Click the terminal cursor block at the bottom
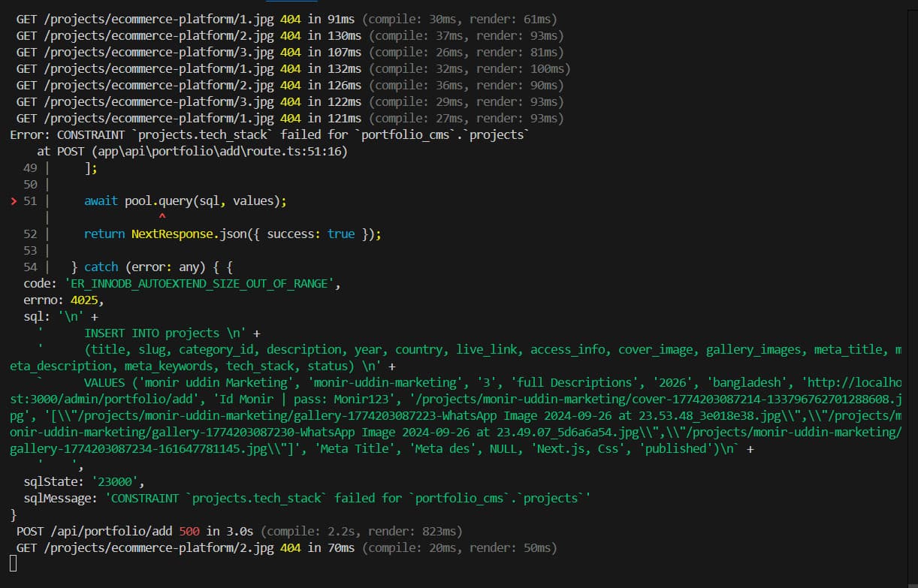 (x=14, y=563)
